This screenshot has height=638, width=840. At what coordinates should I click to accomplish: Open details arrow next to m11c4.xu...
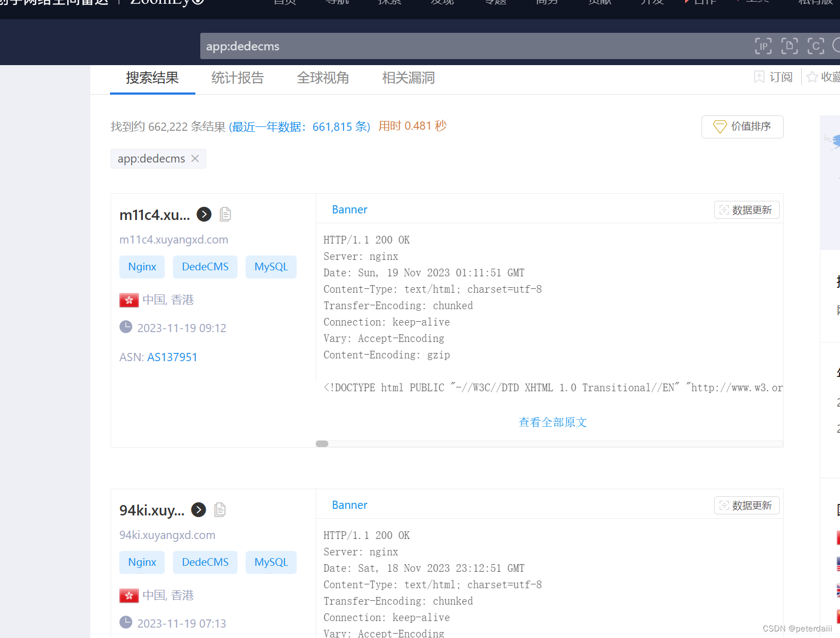[x=204, y=214]
